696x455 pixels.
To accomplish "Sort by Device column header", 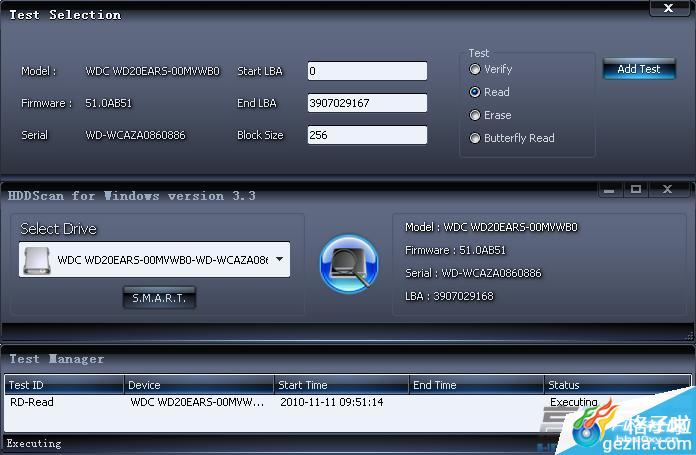I will coord(199,385).
